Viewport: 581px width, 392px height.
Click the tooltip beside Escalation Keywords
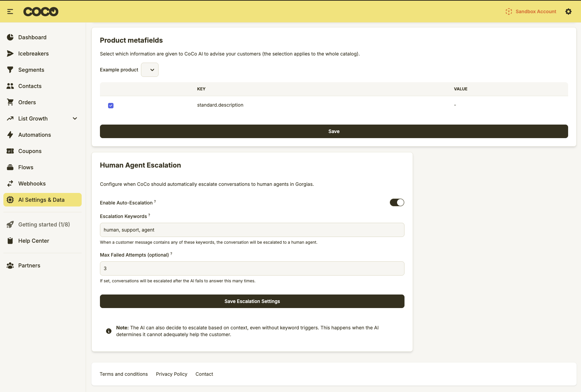click(149, 215)
